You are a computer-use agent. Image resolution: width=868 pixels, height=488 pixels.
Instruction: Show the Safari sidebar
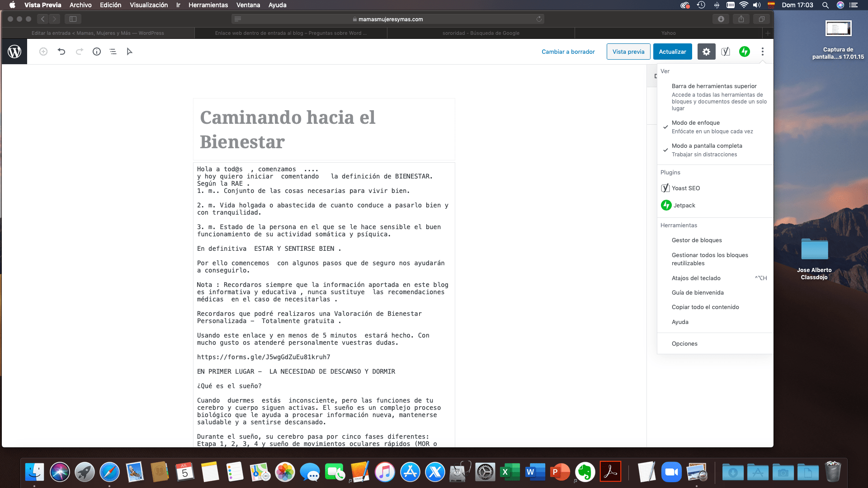(73, 19)
